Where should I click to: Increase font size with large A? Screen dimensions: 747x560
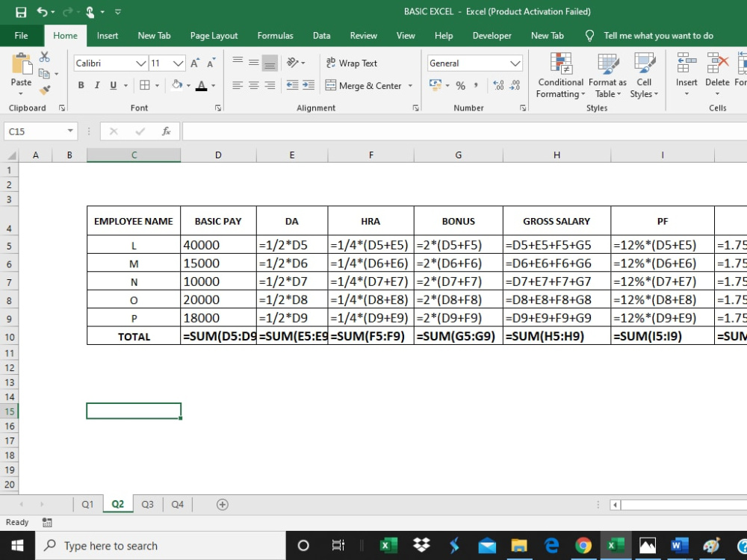pyautogui.click(x=194, y=63)
